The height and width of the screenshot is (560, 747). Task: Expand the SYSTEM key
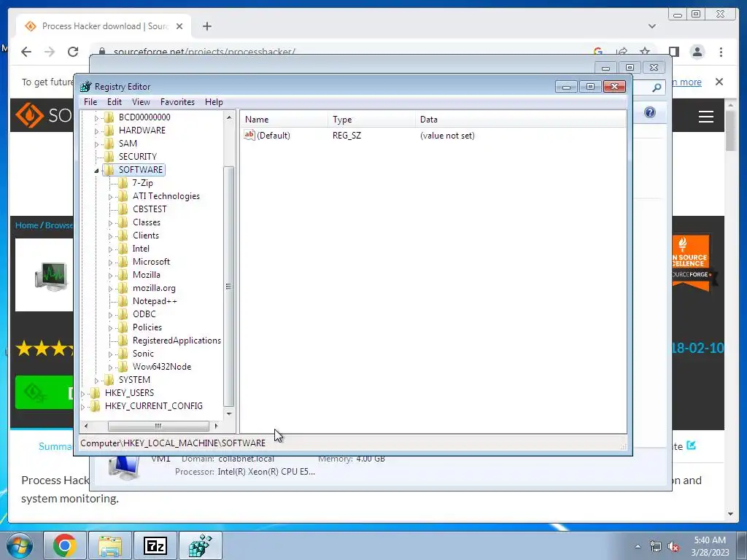point(96,381)
